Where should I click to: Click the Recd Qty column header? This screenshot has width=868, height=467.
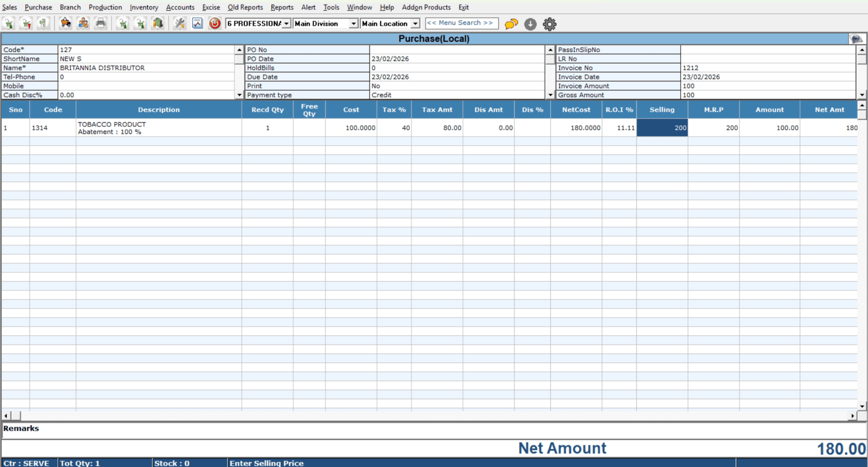pyautogui.click(x=268, y=110)
